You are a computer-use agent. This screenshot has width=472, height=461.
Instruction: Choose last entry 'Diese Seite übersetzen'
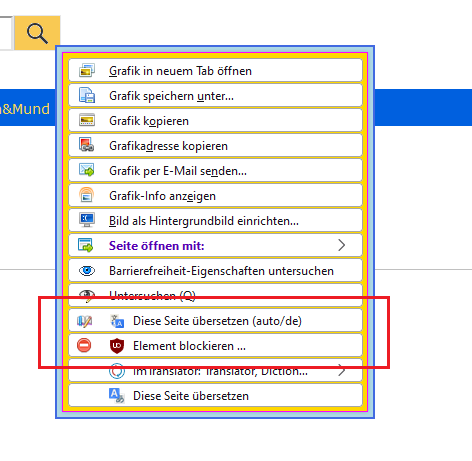(215, 395)
